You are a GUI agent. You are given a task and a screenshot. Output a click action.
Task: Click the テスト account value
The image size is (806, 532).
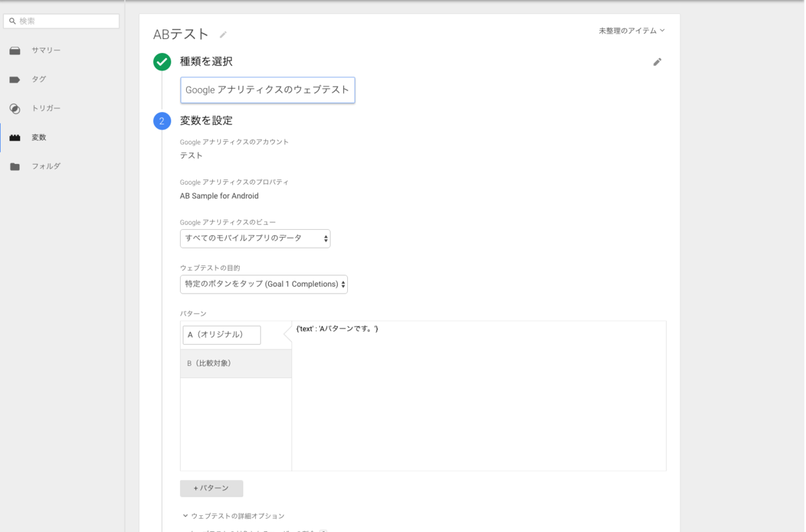(x=191, y=156)
